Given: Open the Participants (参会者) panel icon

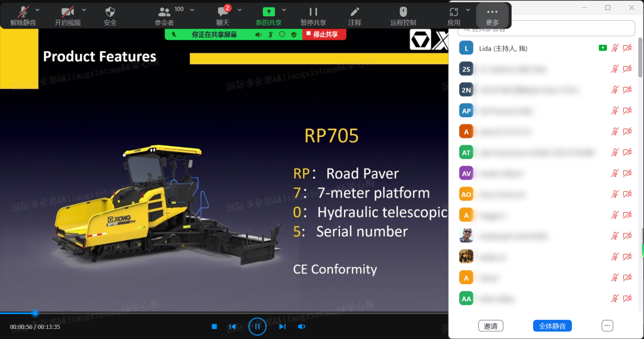Looking at the screenshot, I should [x=164, y=12].
